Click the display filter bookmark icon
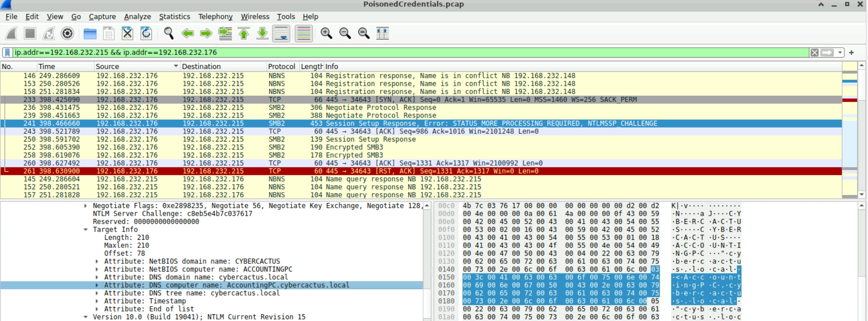This screenshot has height=321, width=868. point(8,52)
